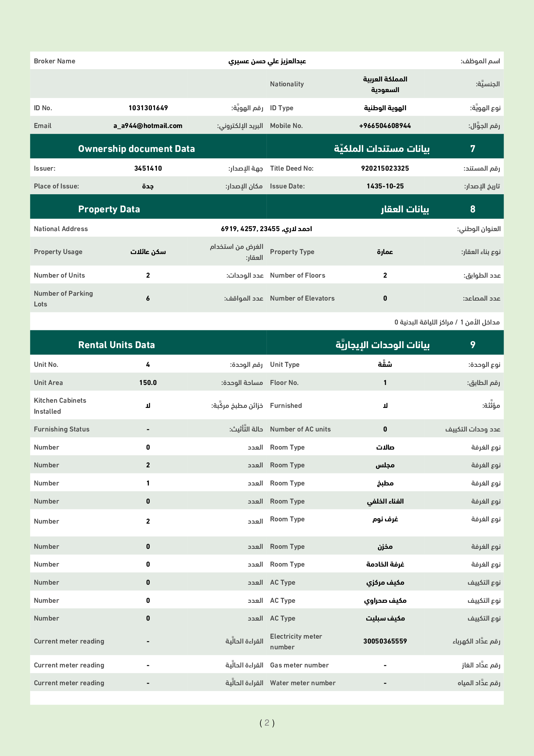Click the Number of Elevators label

302,298
